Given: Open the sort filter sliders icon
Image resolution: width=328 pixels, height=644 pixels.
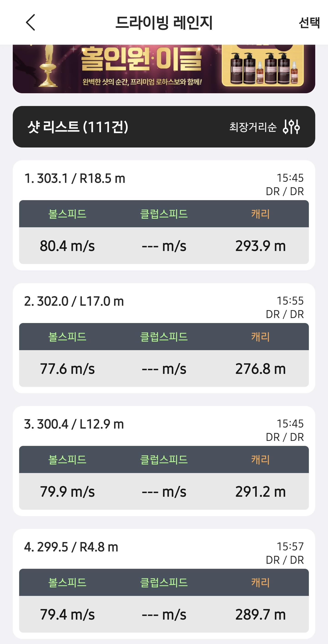Looking at the screenshot, I should (x=291, y=127).
